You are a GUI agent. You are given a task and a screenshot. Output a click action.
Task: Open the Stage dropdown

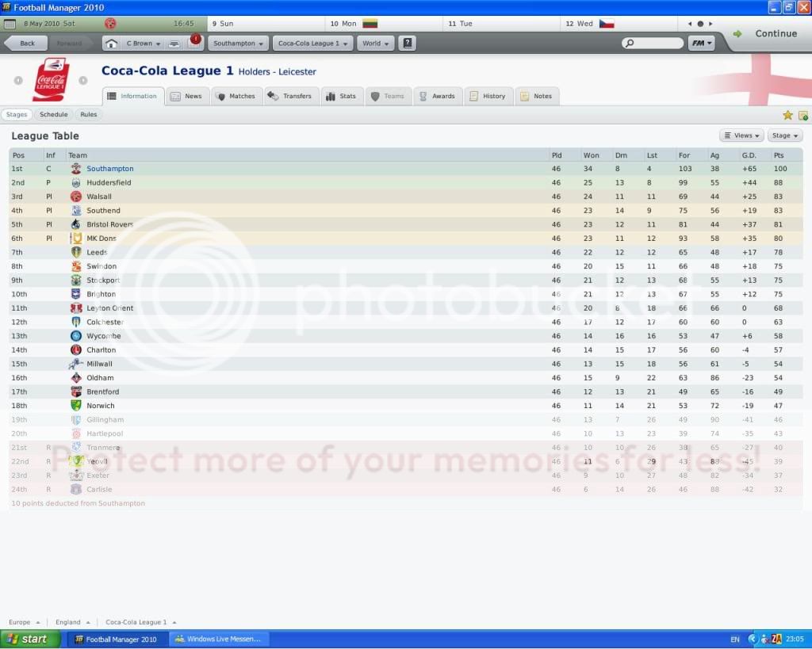click(x=783, y=135)
